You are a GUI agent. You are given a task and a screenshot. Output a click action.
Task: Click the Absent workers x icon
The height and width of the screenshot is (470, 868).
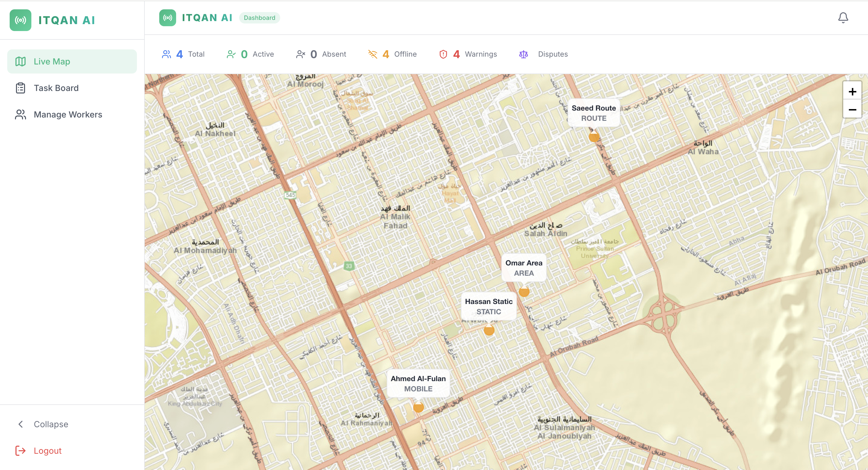[301, 54]
